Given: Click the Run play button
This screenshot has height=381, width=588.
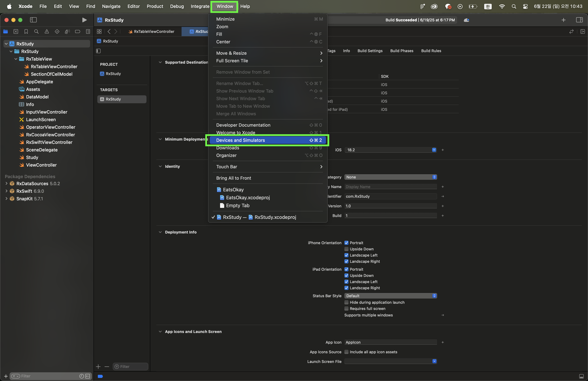Looking at the screenshot, I should (84, 20).
